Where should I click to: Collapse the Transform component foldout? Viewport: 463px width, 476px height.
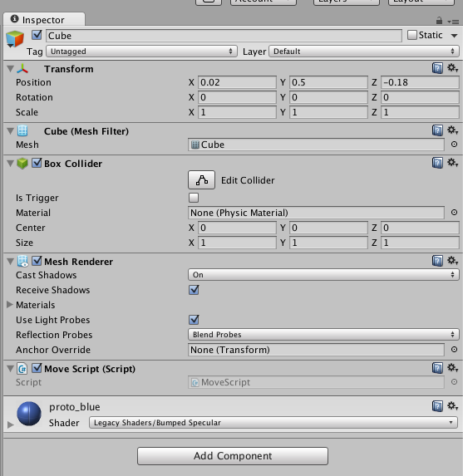10,69
